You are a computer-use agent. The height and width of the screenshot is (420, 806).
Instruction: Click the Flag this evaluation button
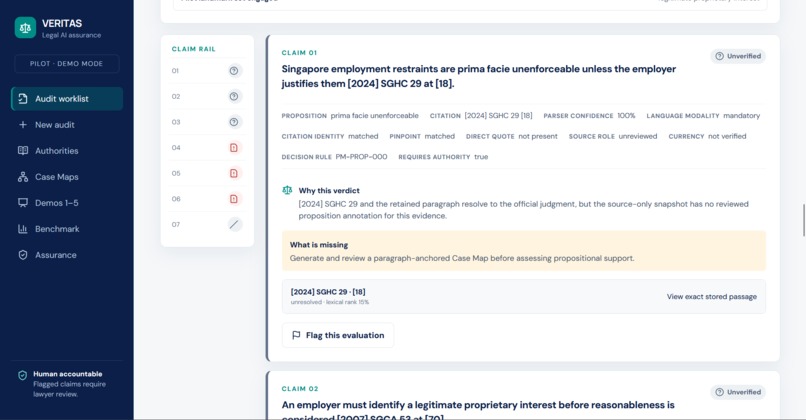[x=338, y=335]
